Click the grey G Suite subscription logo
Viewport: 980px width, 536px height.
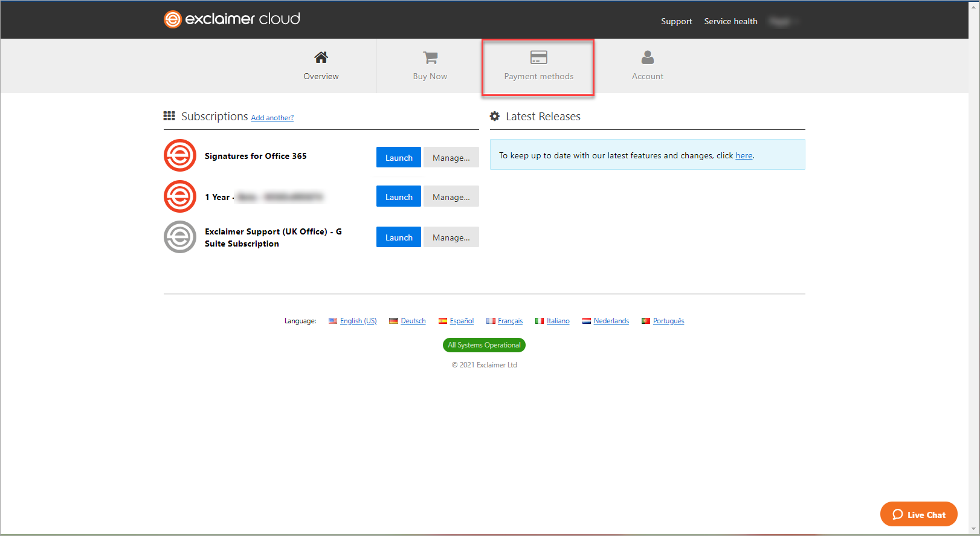[x=180, y=237]
